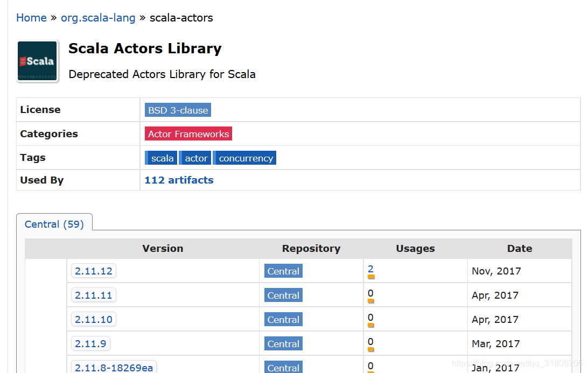Screen dimensions: 588x373
Task: Click the Used By row label
Action: click(42, 180)
